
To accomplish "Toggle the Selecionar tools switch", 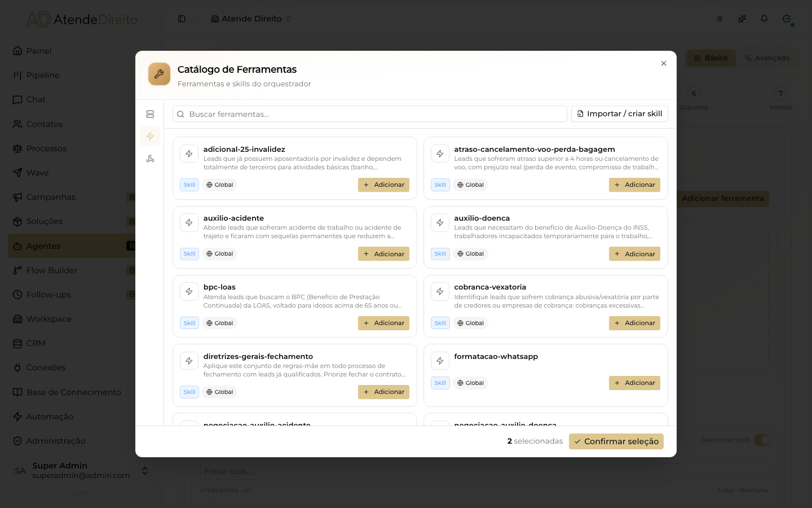I will click(x=762, y=440).
